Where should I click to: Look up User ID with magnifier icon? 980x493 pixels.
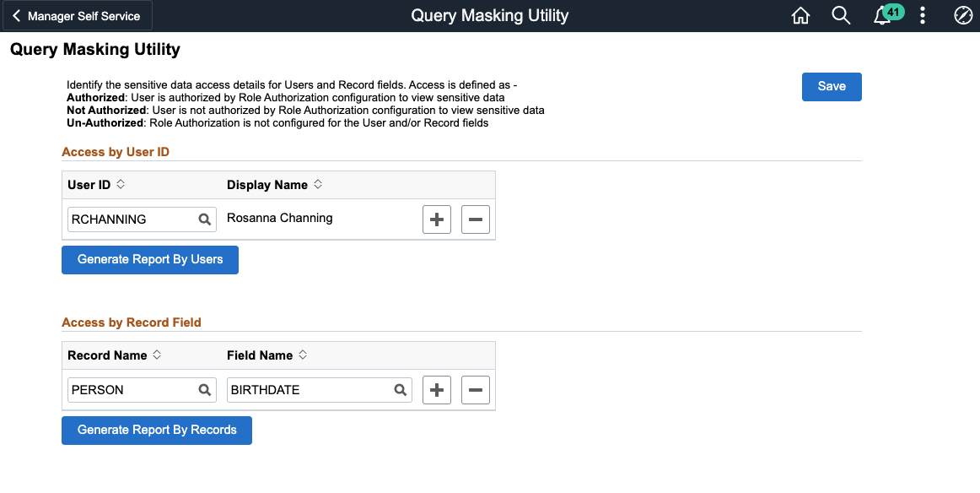pyautogui.click(x=204, y=219)
